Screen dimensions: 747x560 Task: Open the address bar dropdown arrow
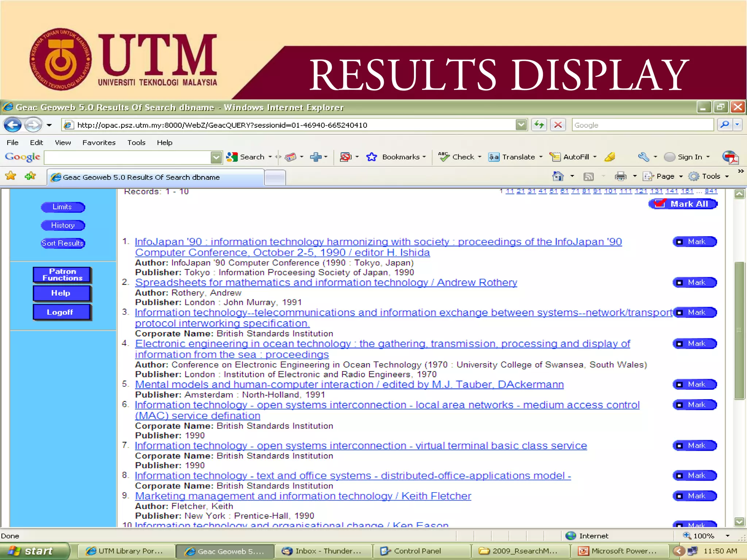point(521,125)
